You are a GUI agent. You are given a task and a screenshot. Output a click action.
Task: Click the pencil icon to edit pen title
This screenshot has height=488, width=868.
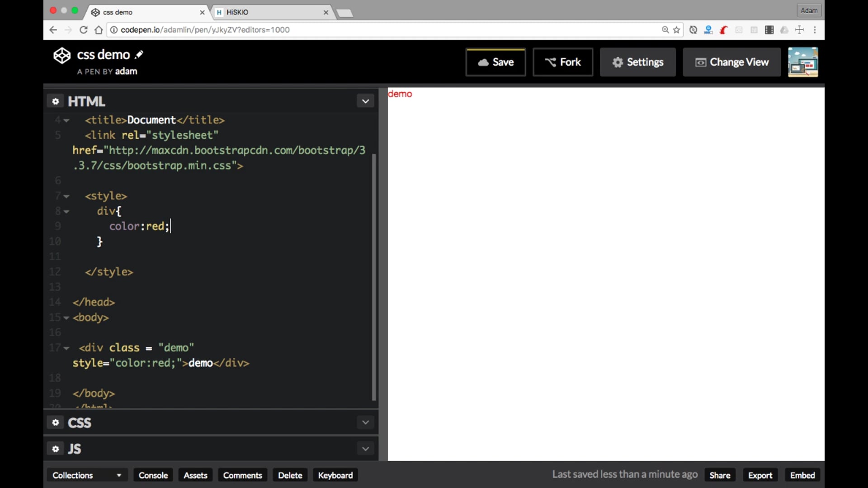click(x=139, y=55)
